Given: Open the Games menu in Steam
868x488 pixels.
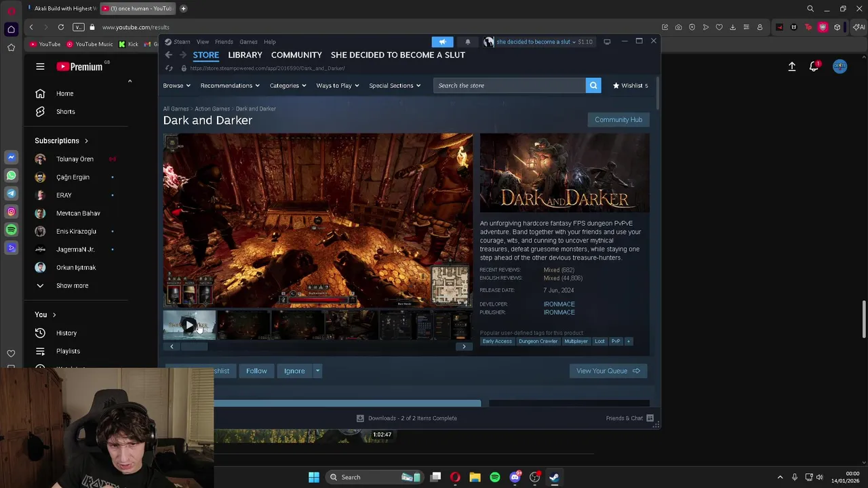Looking at the screenshot, I should tap(248, 42).
